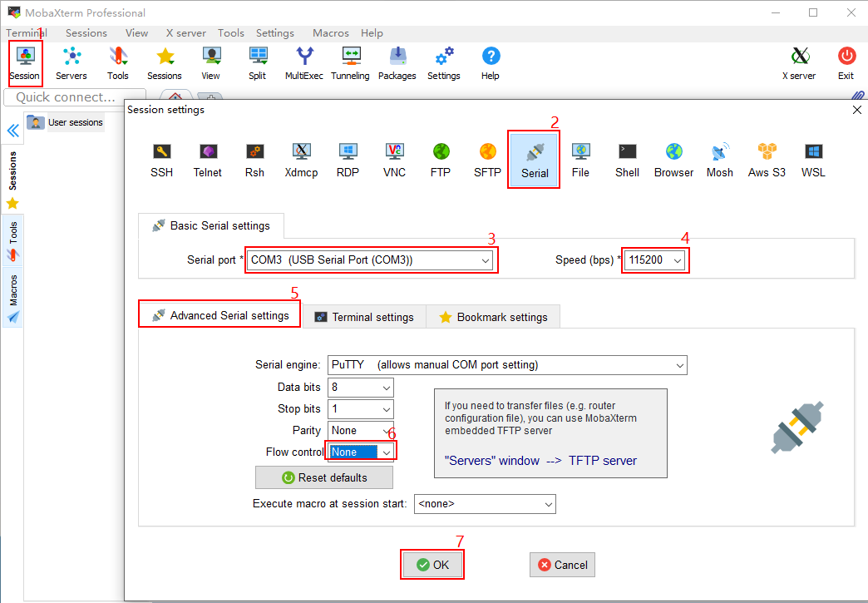Screen dimensions: 868x603
Task: Open the Packages toolbar icon
Action: click(x=397, y=64)
